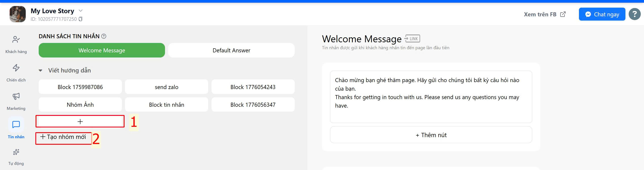Open the help question mark icon
The width and height of the screenshot is (644, 170).
click(635, 14)
